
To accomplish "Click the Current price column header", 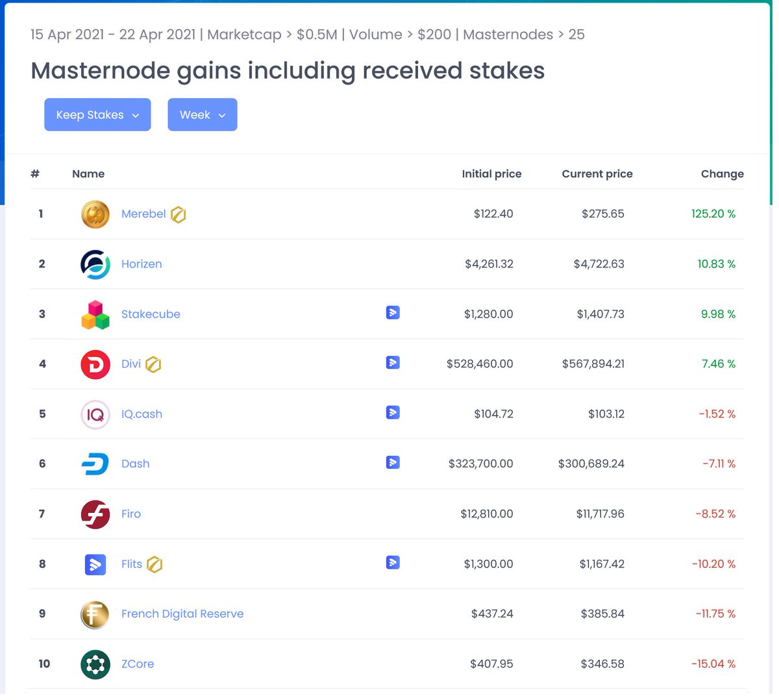I will [597, 174].
